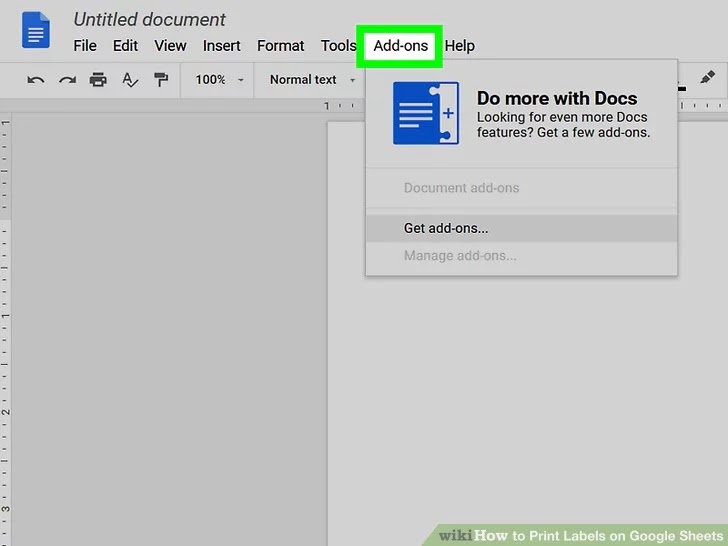
Task: Open the Format menu
Action: point(280,46)
